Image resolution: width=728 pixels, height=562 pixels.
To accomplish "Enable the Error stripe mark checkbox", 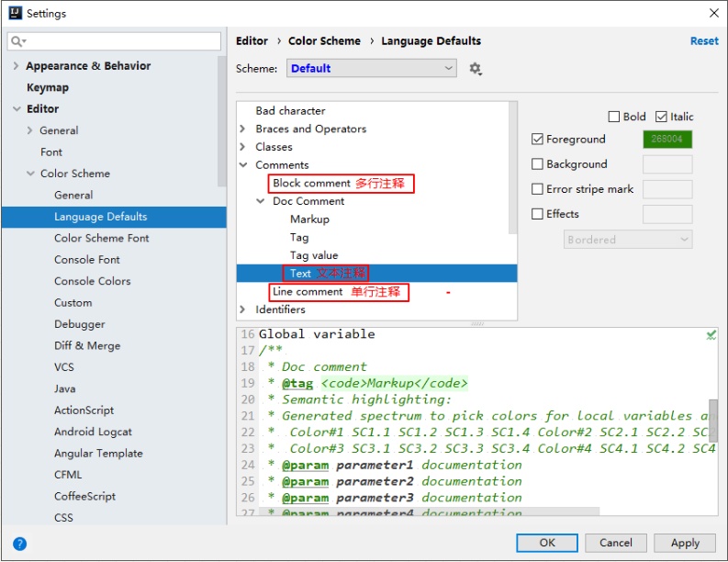I will click(538, 189).
